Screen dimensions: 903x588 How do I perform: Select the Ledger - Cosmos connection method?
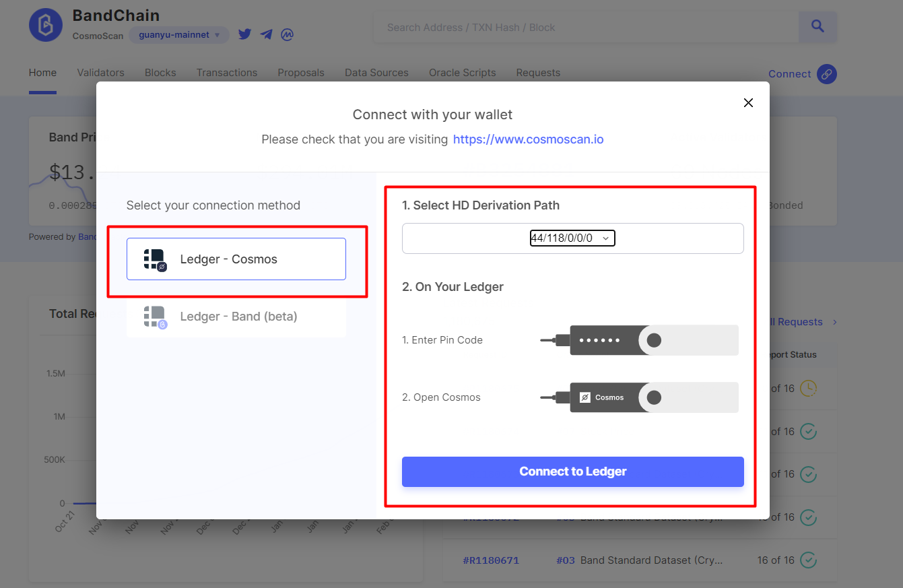236,259
